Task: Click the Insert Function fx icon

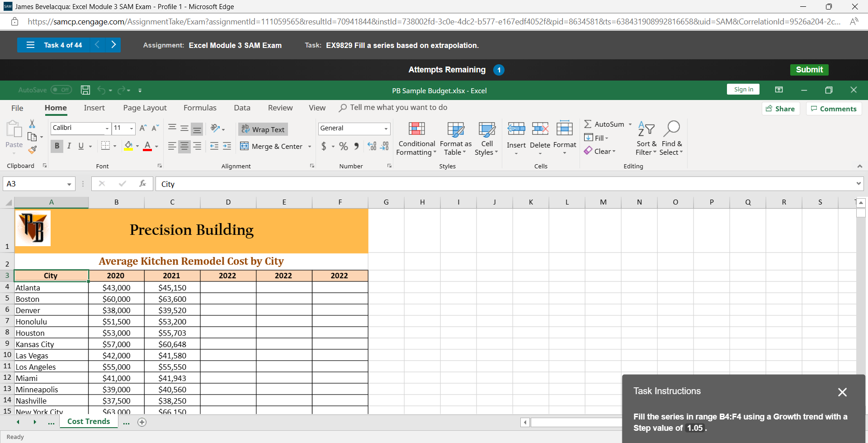Action: point(142,184)
